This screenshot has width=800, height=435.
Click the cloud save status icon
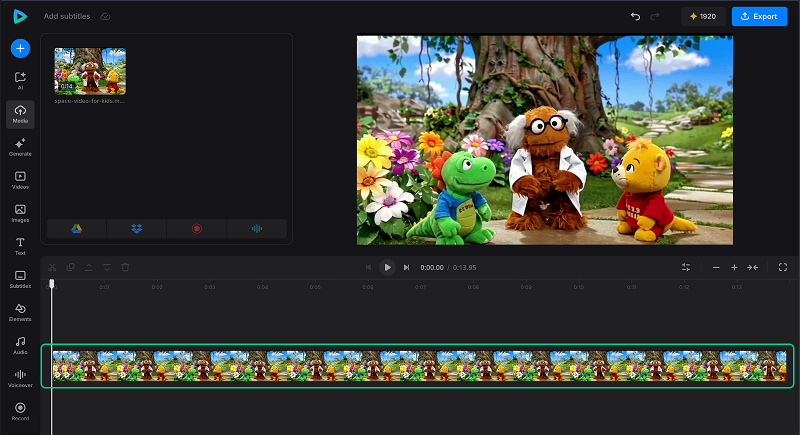pyautogui.click(x=105, y=16)
